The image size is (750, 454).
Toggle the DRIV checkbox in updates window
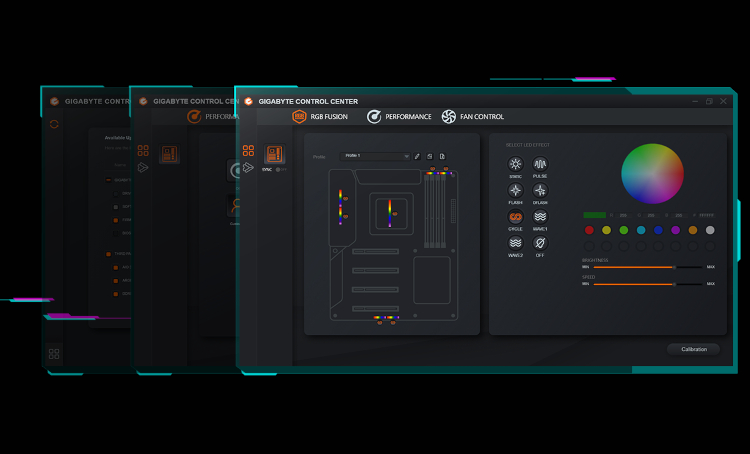116,194
